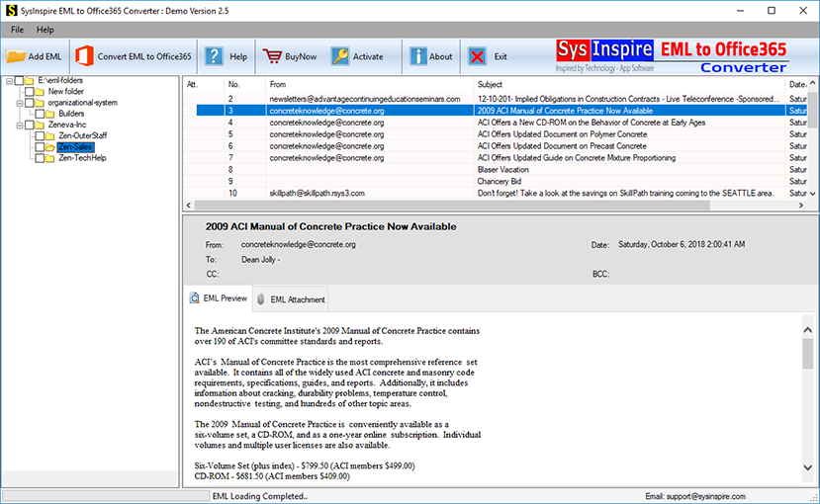Screen dimensions: 820x504
Task: Collapse the E:\eml-folders root node
Action: pos(9,81)
